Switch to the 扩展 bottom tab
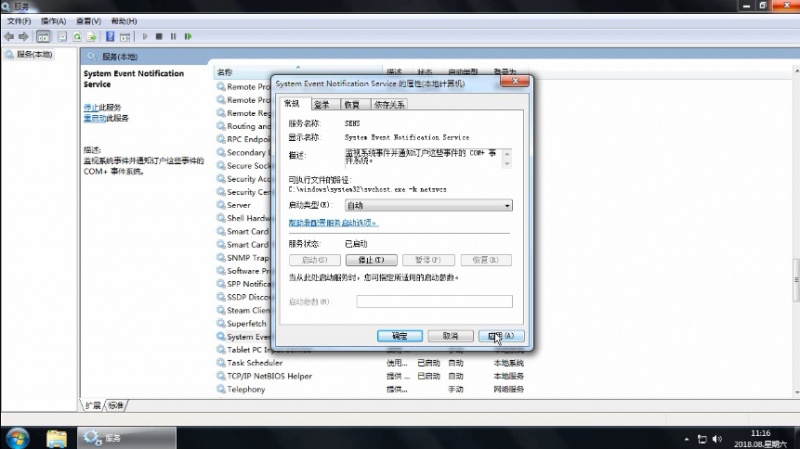The width and height of the screenshot is (800, 449). point(93,406)
